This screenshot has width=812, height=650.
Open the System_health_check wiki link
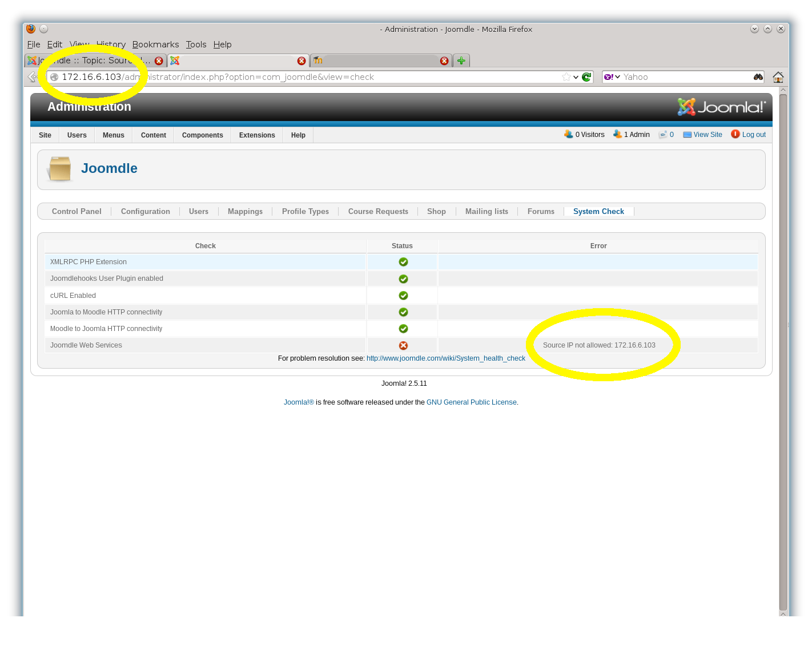(x=445, y=358)
